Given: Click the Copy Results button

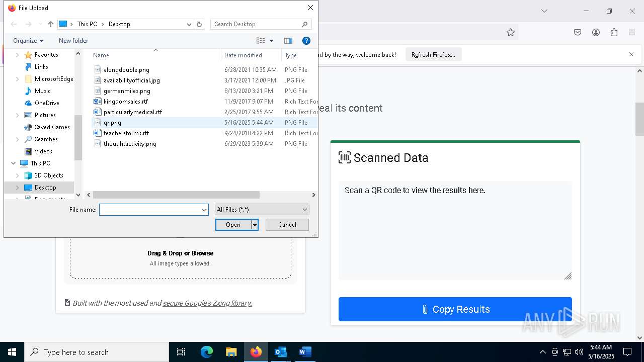Looking at the screenshot, I should (455, 309).
